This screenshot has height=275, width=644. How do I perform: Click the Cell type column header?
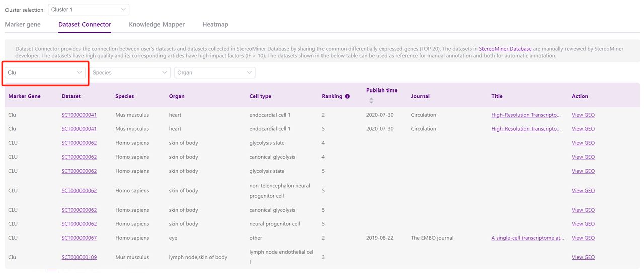[x=260, y=96]
